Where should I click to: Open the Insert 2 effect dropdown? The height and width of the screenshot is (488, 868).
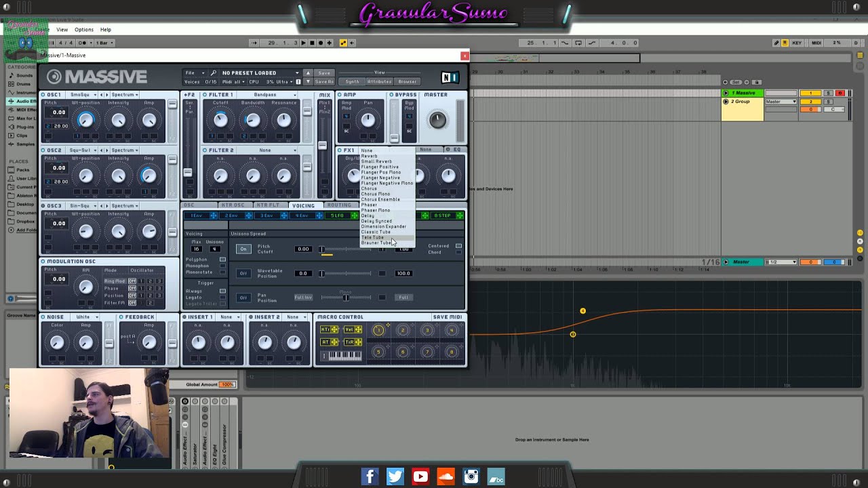click(296, 317)
